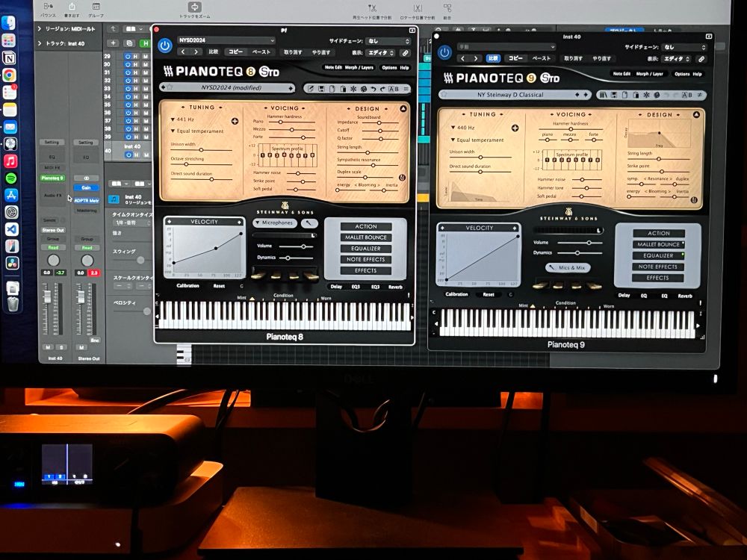Screen dimensions: 747x560
Task: Click the wrench icon next to Microphones in Pianoteq 8
Action: pyautogui.click(x=309, y=223)
